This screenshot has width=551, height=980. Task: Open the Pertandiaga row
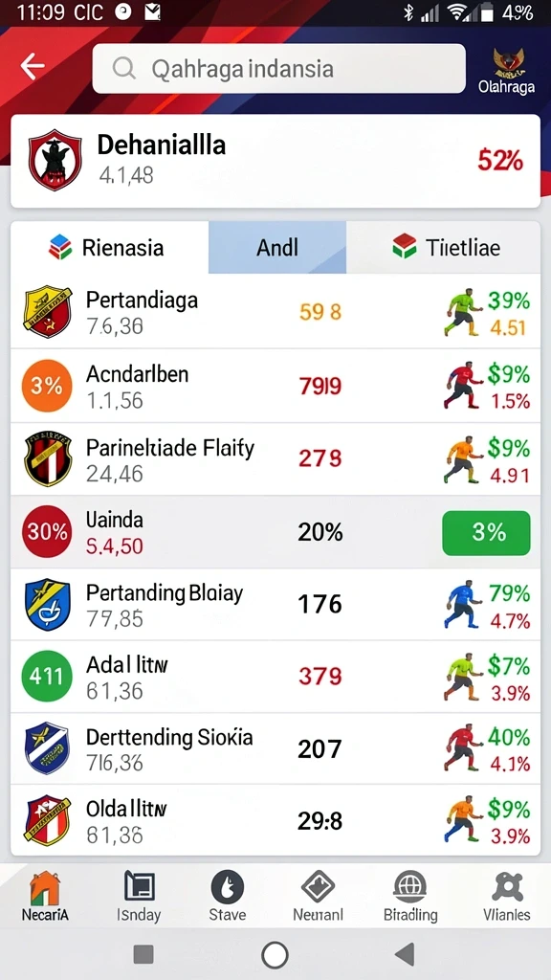click(x=275, y=312)
